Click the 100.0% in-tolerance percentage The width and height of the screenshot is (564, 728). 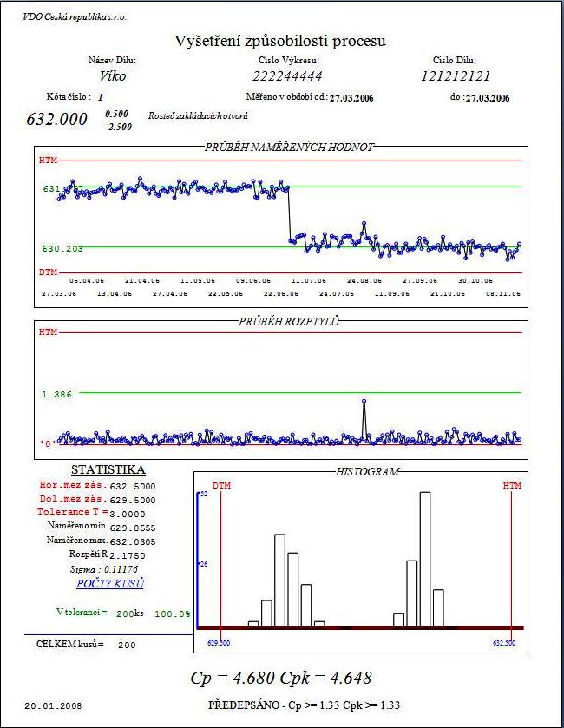(x=172, y=613)
